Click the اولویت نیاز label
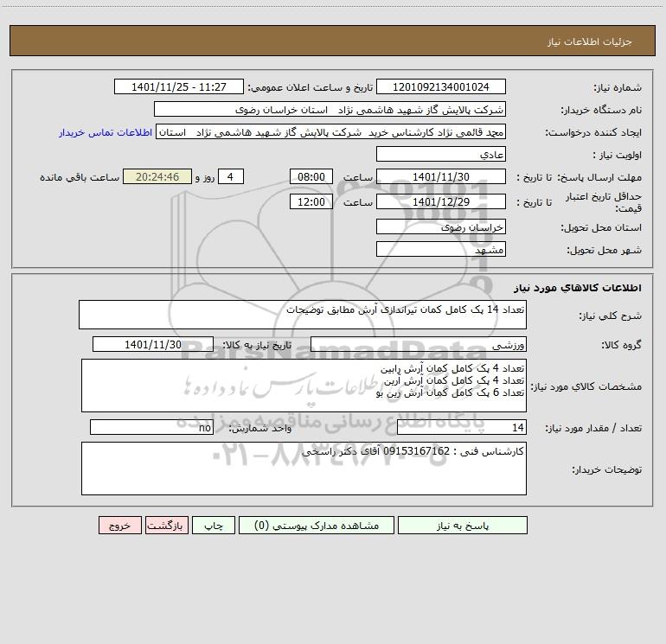This screenshot has height=644, width=666. coord(618,155)
